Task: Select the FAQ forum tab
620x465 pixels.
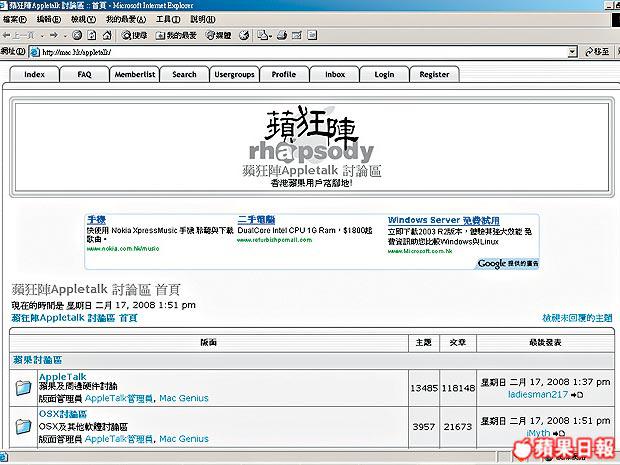Action: click(84, 74)
